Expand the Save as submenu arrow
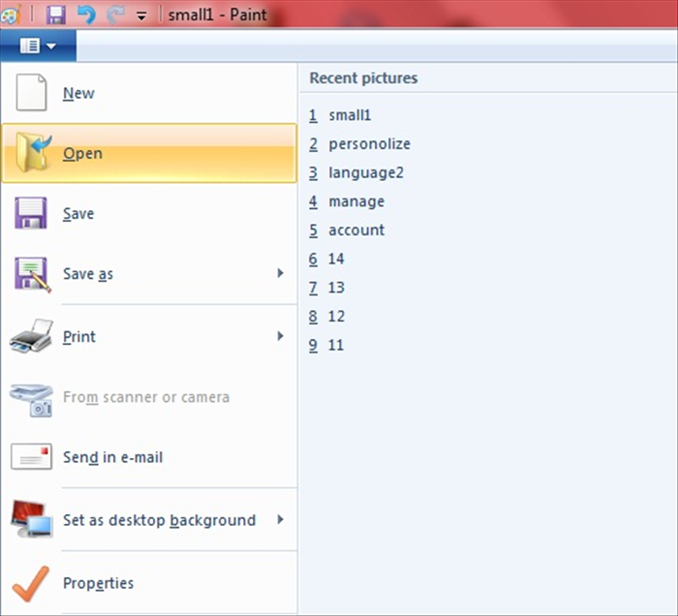678x616 pixels. coord(281,273)
